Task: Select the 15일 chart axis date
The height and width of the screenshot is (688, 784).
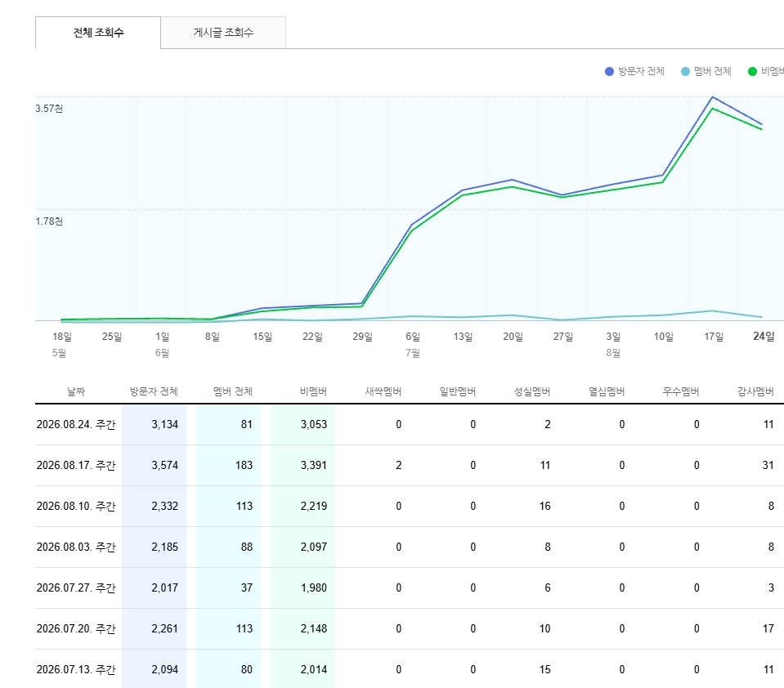Action: pyautogui.click(x=262, y=337)
